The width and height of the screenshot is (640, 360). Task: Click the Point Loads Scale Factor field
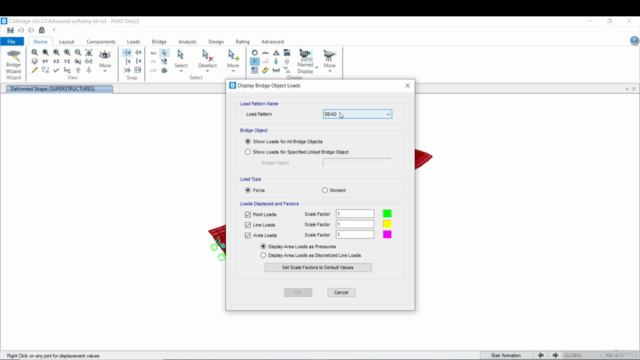355,213
